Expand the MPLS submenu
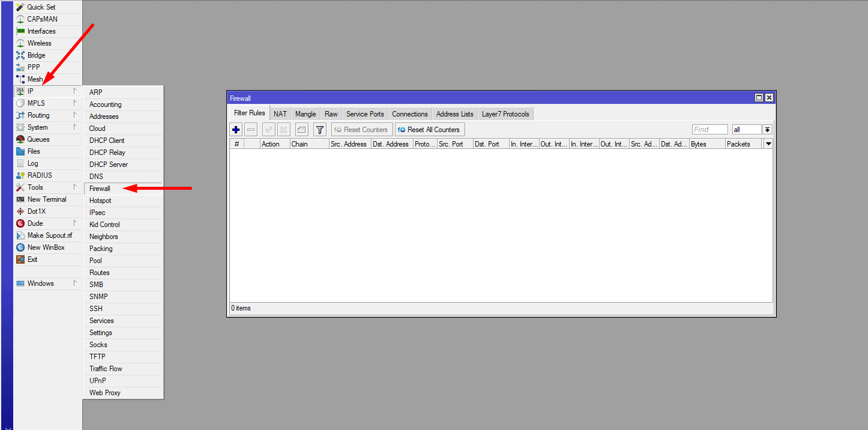The height and width of the screenshot is (430, 868). (x=48, y=103)
